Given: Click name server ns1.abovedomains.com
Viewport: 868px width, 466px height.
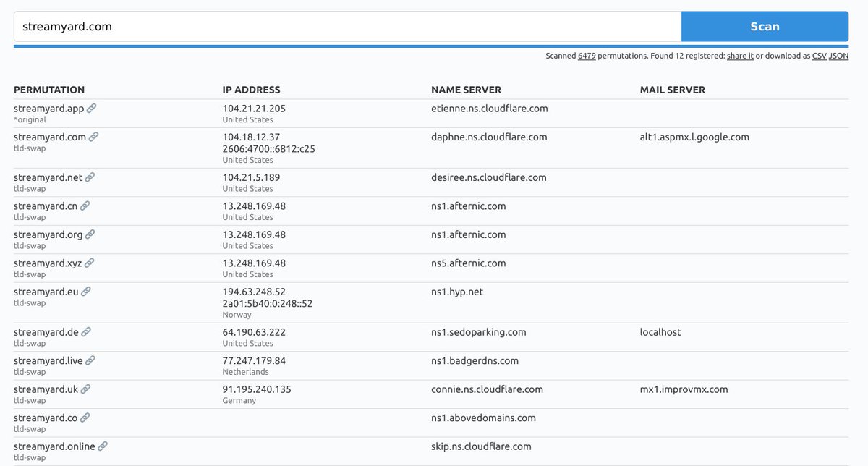Looking at the screenshot, I should click(483, 418).
